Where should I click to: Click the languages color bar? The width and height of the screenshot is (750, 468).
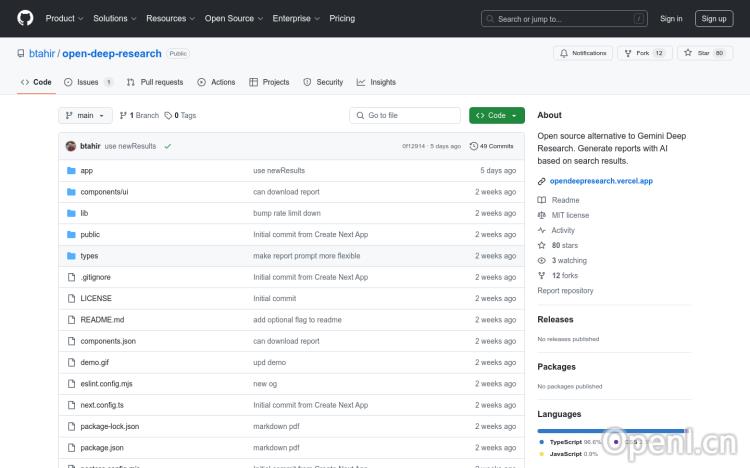[x=610, y=431]
